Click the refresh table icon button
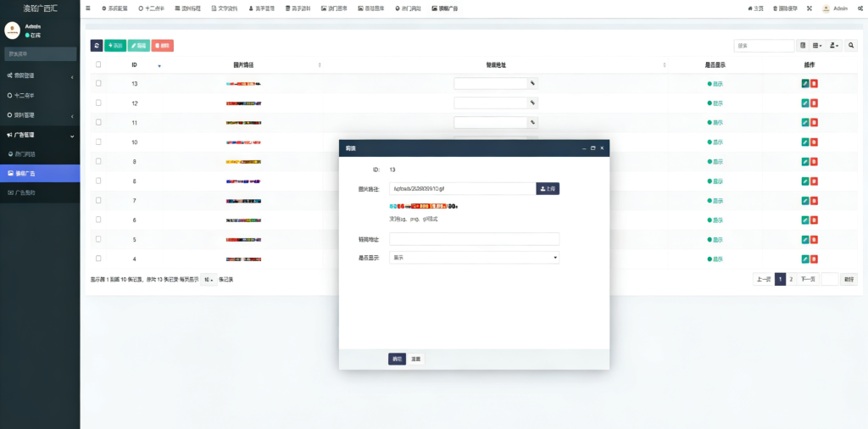 tap(97, 46)
